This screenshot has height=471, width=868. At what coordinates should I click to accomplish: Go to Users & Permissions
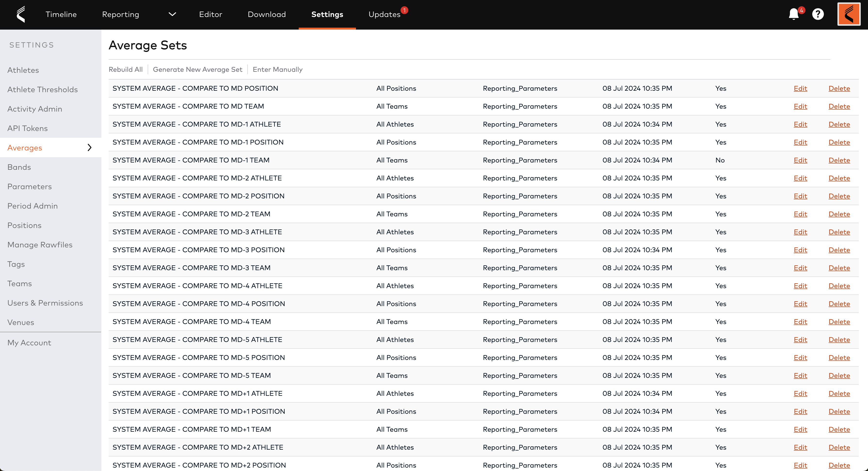45,303
